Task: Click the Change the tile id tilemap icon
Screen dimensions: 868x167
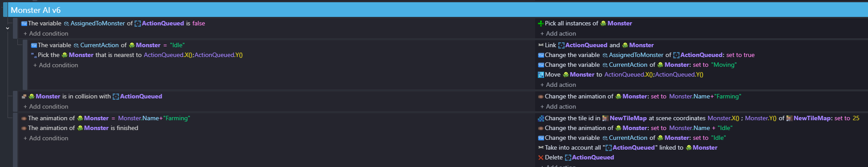Action: click(540, 118)
